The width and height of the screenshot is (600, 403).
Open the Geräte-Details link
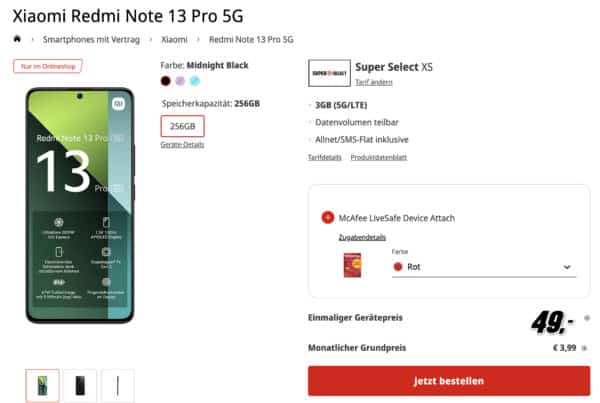pyautogui.click(x=181, y=145)
